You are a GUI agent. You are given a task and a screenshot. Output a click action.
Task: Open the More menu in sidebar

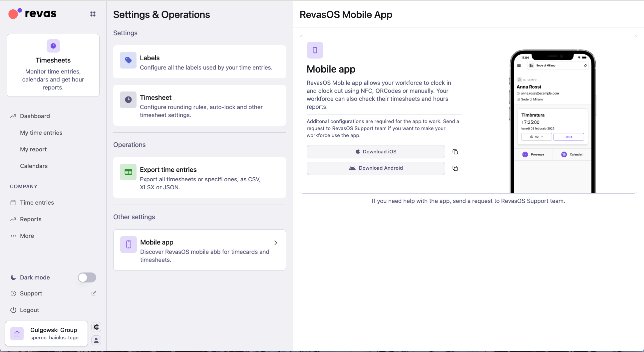[x=27, y=236]
